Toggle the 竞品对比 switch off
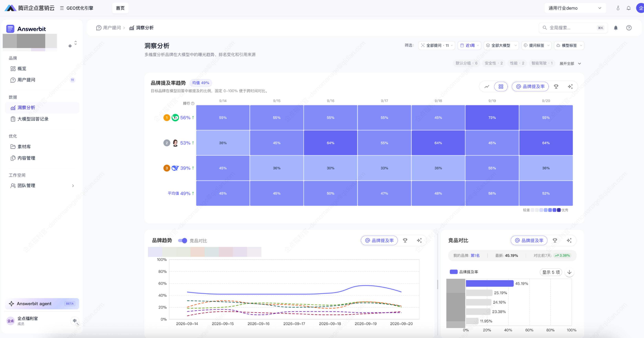 tap(183, 241)
